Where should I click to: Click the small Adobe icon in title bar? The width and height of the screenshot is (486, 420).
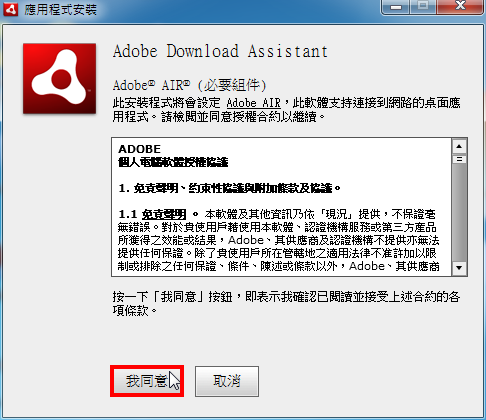(10, 9)
